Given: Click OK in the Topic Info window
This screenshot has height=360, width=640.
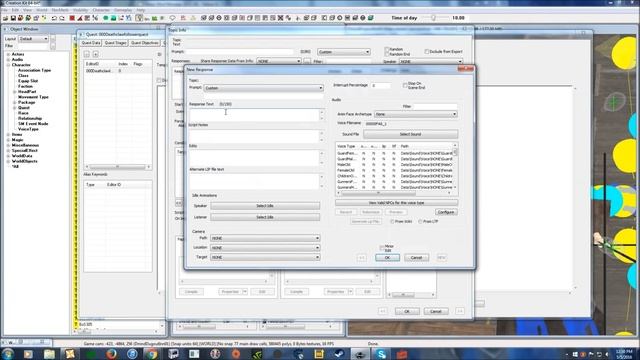Looking at the screenshot, I should click(x=407, y=311).
